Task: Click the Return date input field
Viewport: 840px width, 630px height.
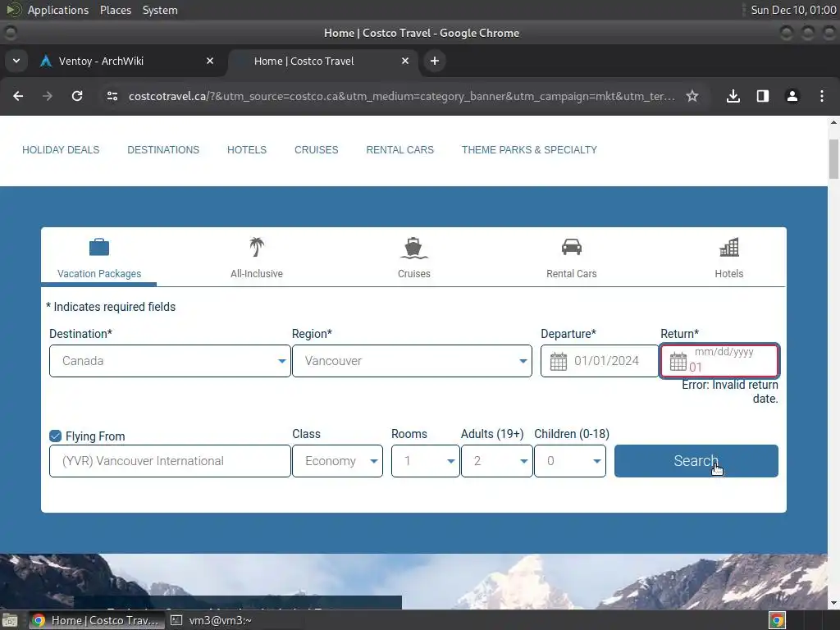Action: point(719,361)
